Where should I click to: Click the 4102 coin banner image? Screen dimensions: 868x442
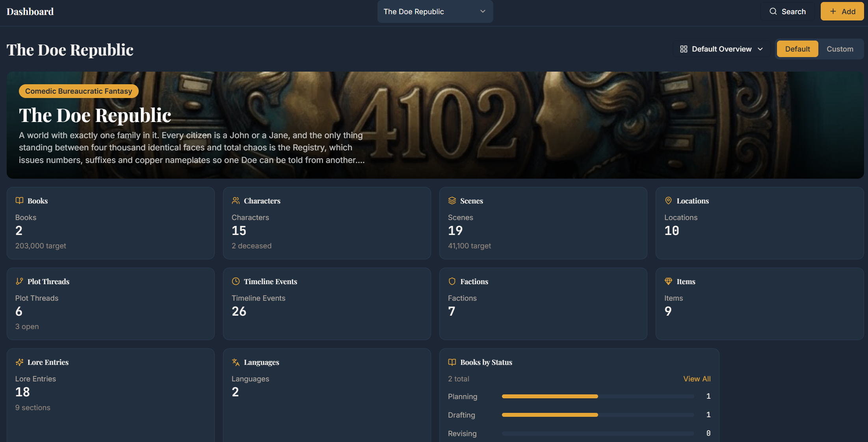pyautogui.click(x=435, y=125)
